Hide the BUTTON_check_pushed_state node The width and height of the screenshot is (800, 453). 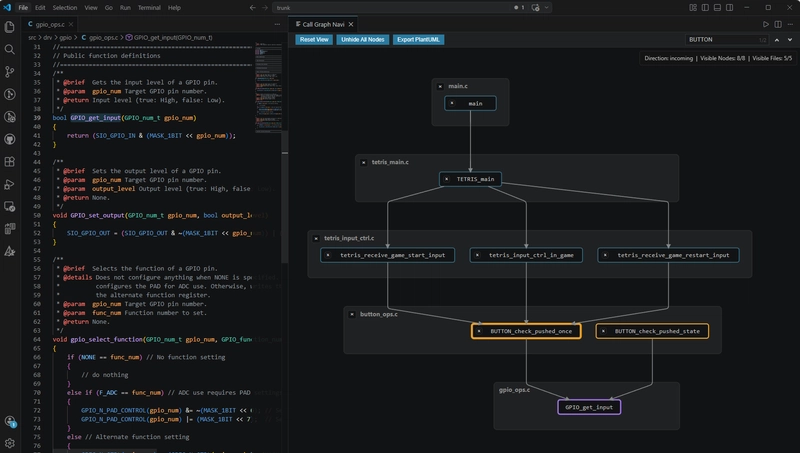click(x=603, y=331)
